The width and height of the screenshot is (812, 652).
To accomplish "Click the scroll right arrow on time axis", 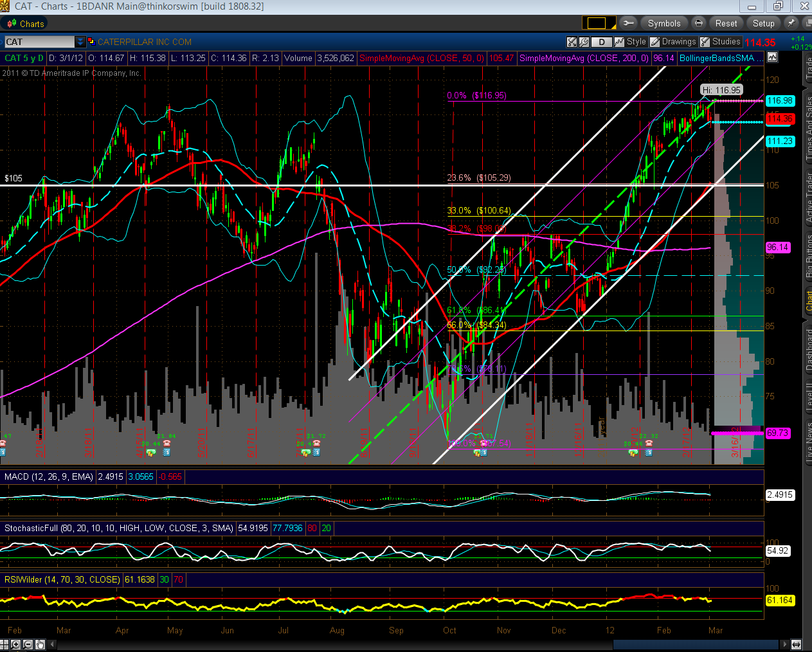I will pyautogui.click(x=784, y=644).
